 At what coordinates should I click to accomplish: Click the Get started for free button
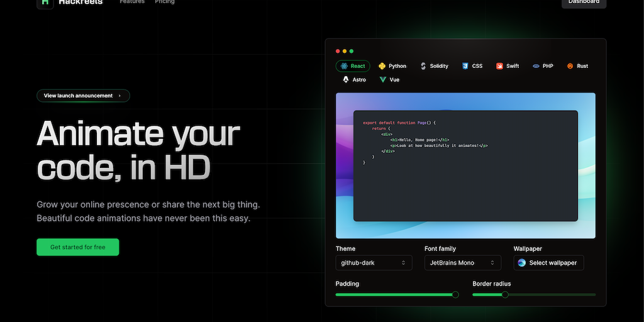click(77, 247)
